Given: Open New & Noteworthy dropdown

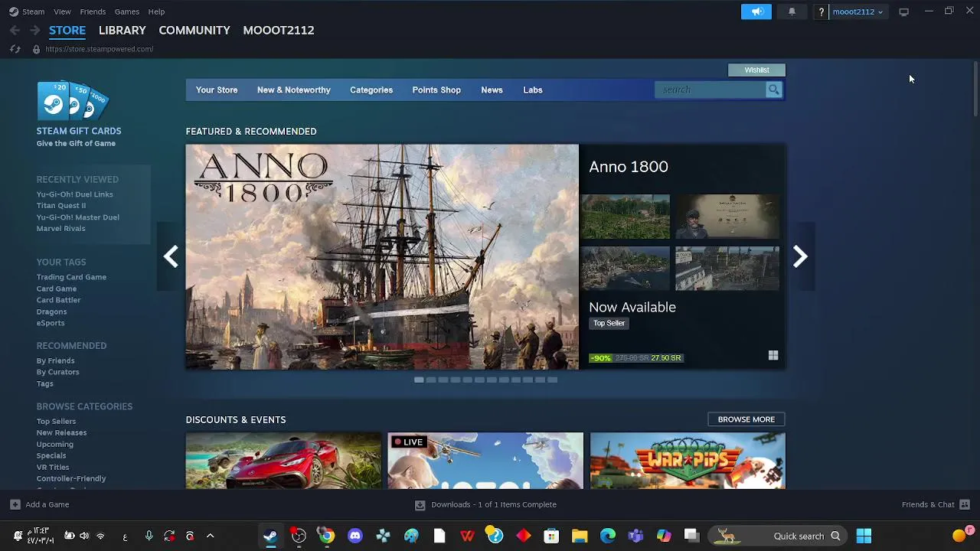Looking at the screenshot, I should pos(294,90).
